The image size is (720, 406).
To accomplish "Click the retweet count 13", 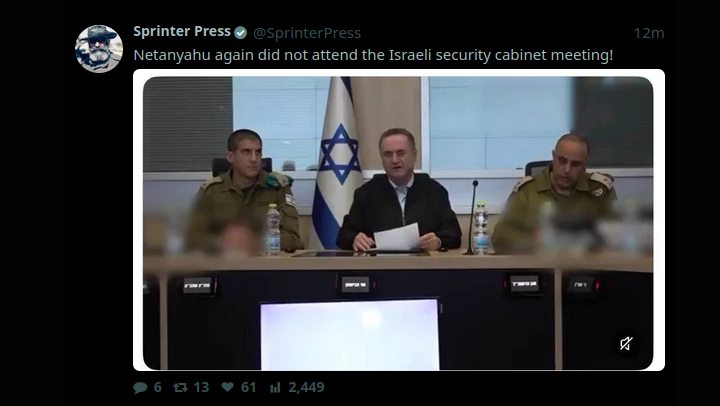I will [x=201, y=387].
